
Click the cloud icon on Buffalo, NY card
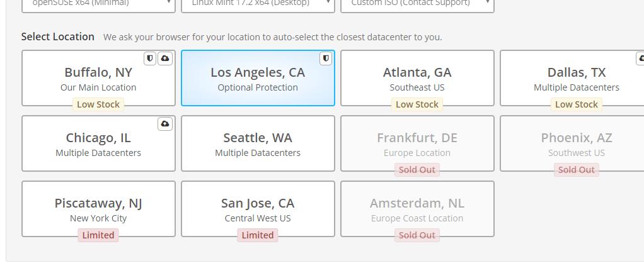point(165,58)
